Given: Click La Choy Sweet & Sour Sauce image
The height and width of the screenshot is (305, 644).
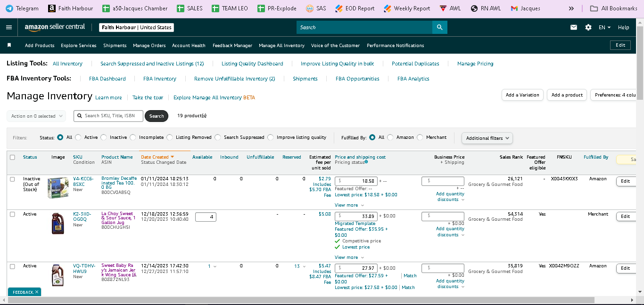Looking at the screenshot, I should pos(58,223).
